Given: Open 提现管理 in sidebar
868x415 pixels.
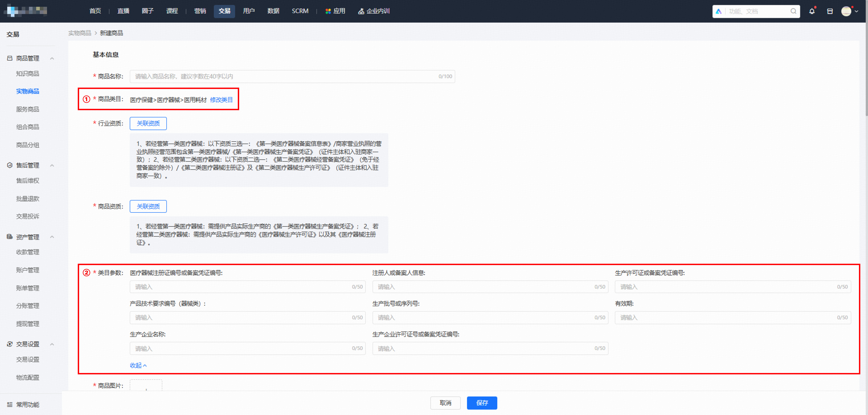Looking at the screenshot, I should tap(28, 324).
